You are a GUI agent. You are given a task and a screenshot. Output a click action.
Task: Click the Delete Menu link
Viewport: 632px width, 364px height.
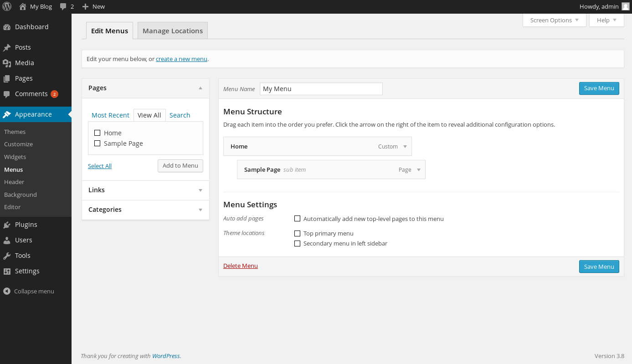(241, 266)
